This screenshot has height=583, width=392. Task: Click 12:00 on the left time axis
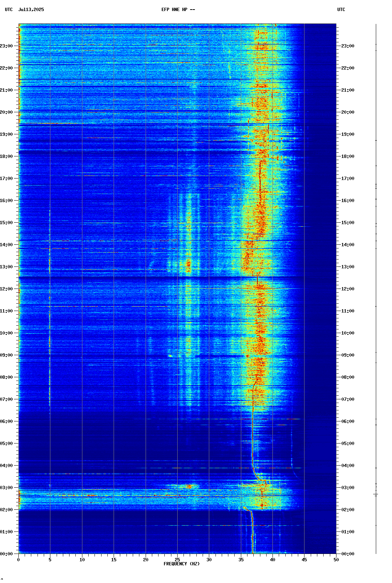point(7,289)
